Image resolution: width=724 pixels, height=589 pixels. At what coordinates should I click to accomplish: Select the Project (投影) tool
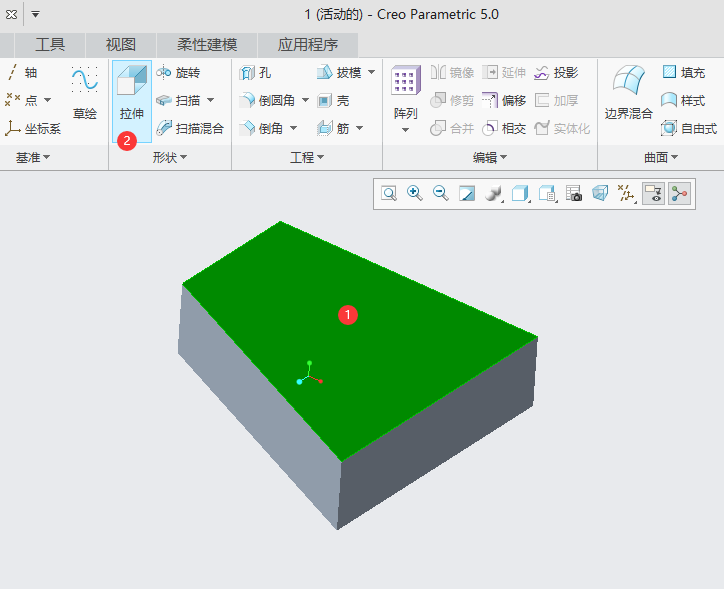556,73
